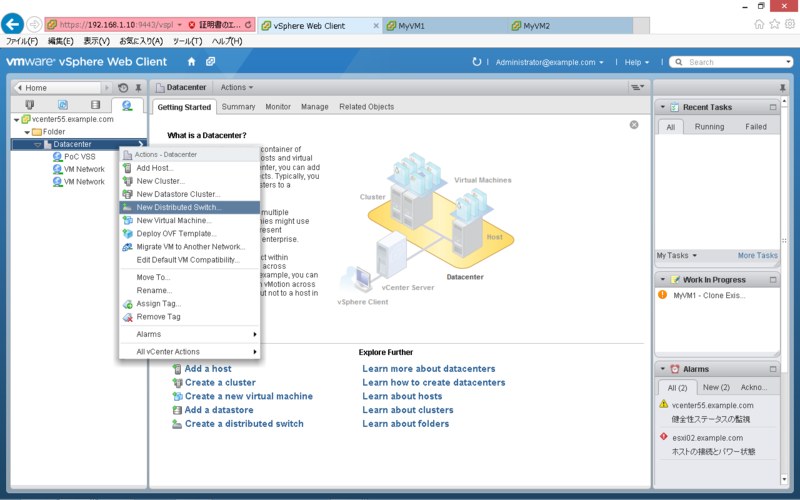Image resolution: width=800 pixels, height=500 pixels.
Task: Reload the page from address bar
Action: pyautogui.click(x=248, y=24)
